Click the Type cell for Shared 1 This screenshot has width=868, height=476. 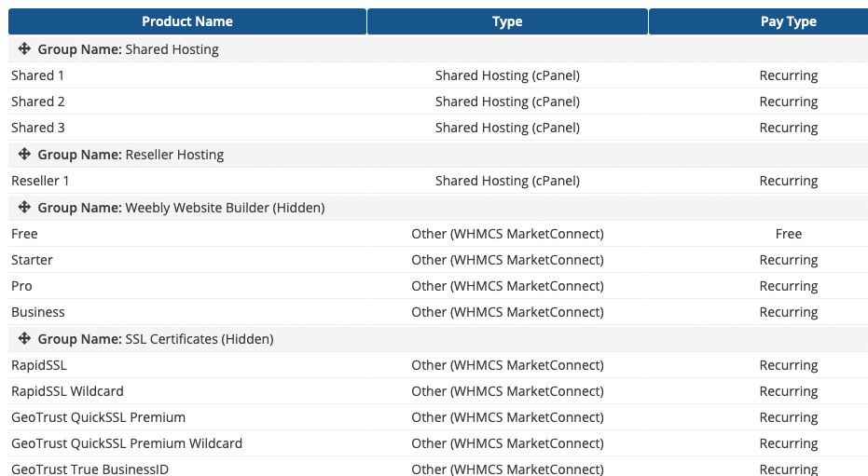pos(507,75)
